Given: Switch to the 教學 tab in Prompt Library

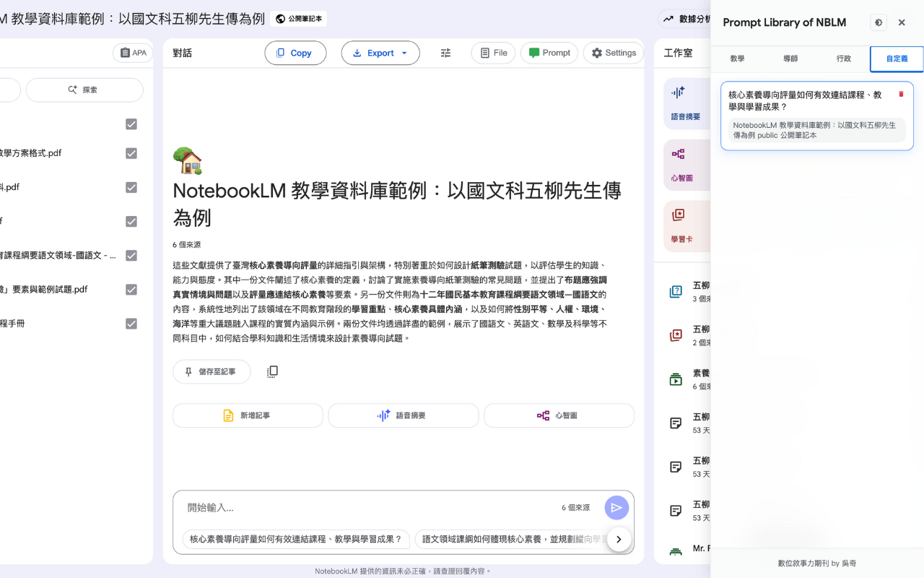Looking at the screenshot, I should 737,58.
